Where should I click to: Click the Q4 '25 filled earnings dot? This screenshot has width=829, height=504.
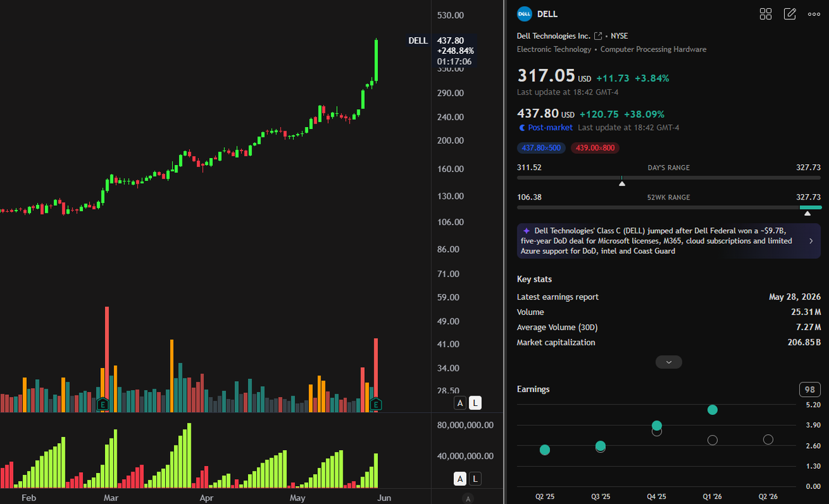tap(657, 426)
